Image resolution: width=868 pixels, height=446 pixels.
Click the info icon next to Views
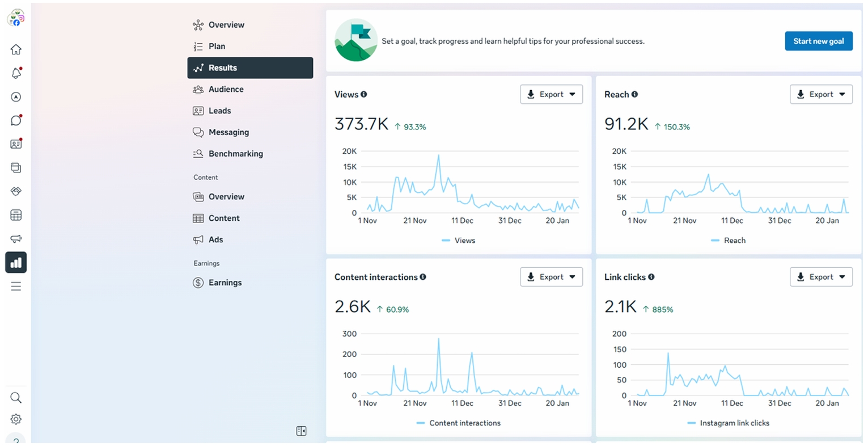click(x=364, y=95)
